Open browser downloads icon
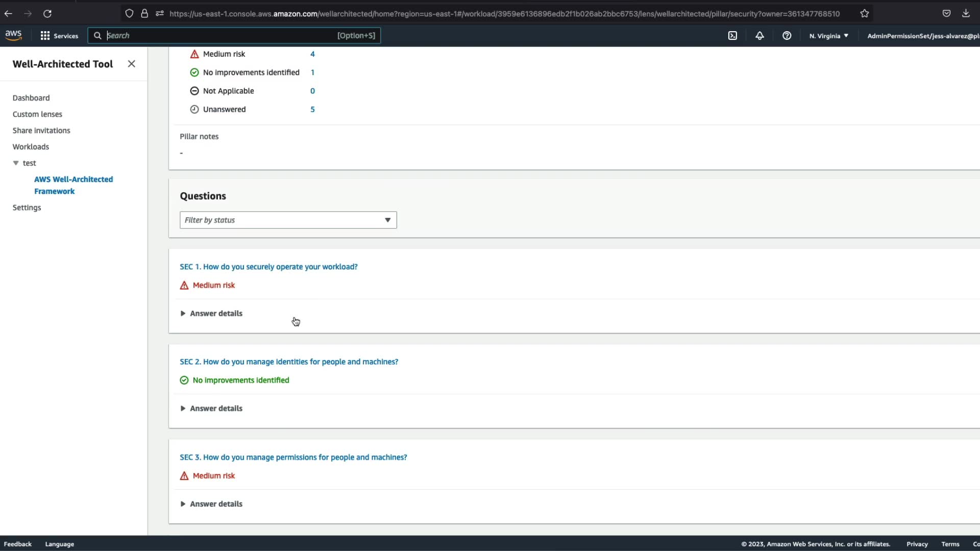 (966, 14)
